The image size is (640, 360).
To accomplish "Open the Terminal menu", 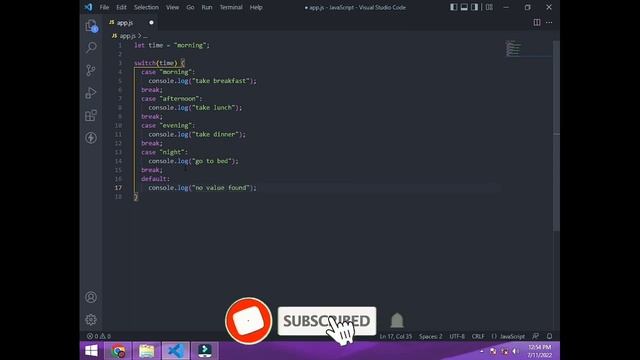I will 231,7.
